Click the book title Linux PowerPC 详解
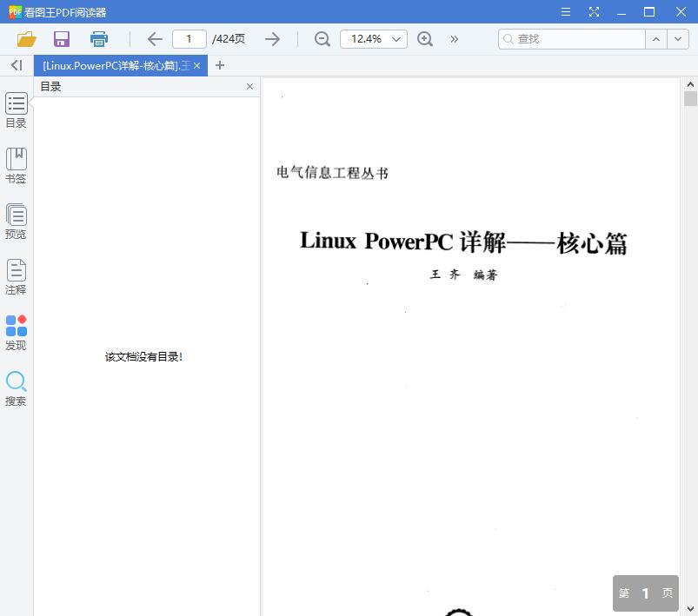This screenshot has width=698, height=616. coord(463,242)
